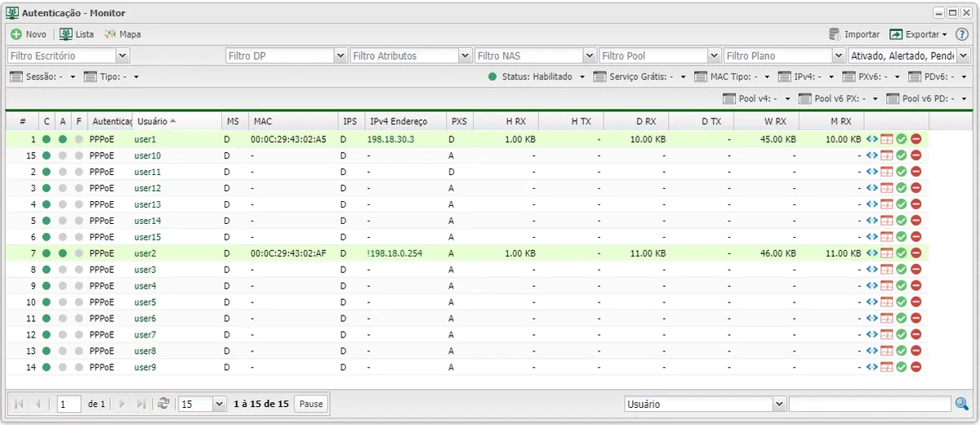This screenshot has height=425, width=980.
Task: Click the green C status dot for user1
Action: 47,139
